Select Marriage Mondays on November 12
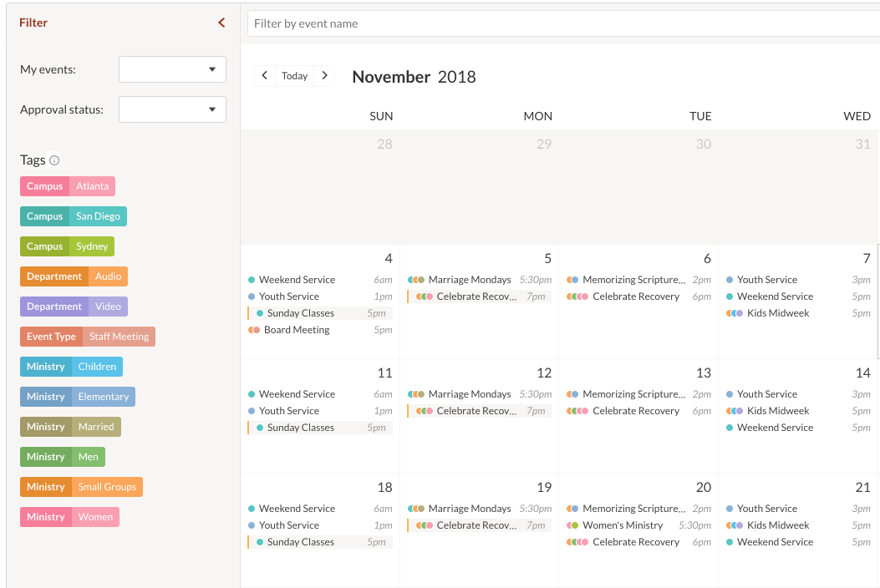 (x=469, y=394)
